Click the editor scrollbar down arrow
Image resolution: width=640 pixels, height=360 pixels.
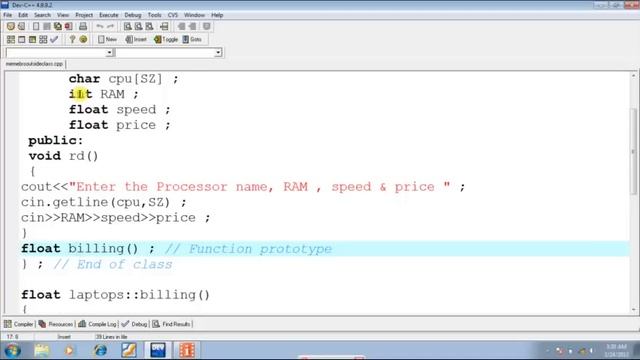click(x=633, y=310)
